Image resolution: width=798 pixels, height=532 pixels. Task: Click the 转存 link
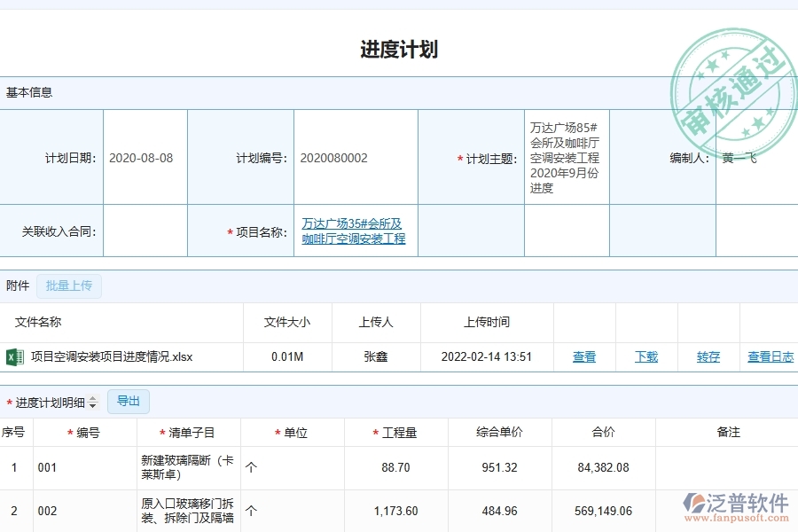(708, 356)
